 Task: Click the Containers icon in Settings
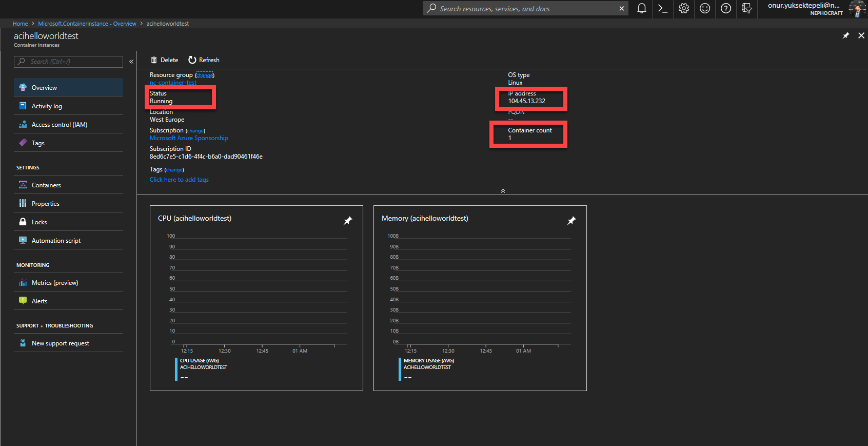[23, 185]
